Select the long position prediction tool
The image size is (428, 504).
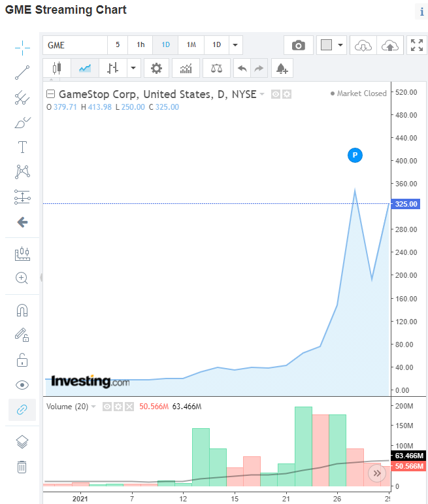click(x=22, y=197)
